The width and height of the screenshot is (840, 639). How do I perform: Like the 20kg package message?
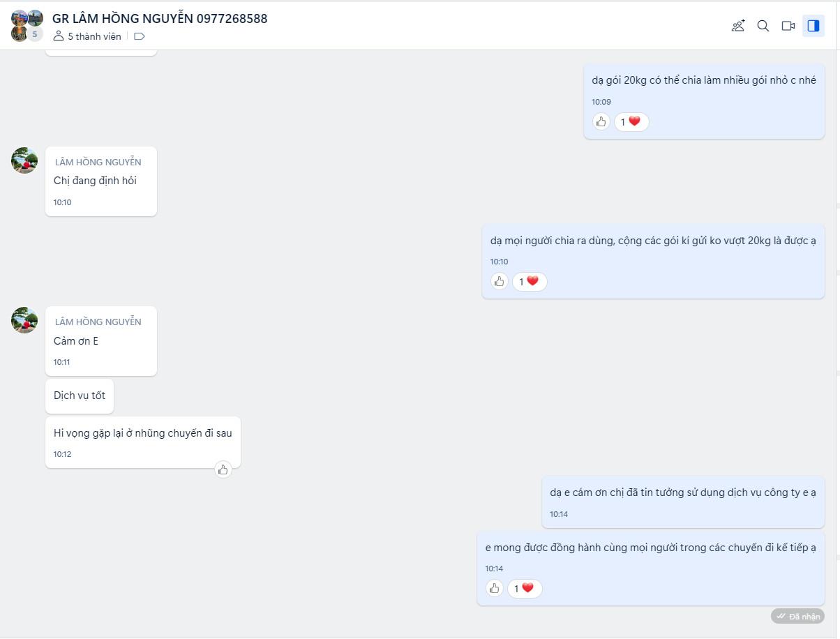pos(601,122)
